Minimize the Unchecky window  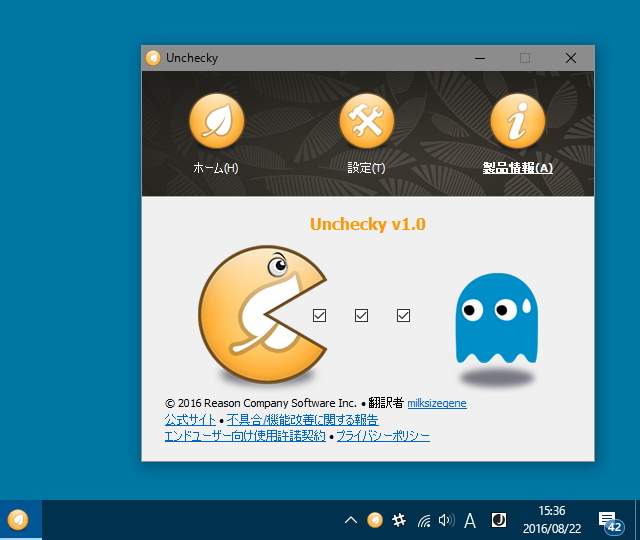tap(480, 58)
